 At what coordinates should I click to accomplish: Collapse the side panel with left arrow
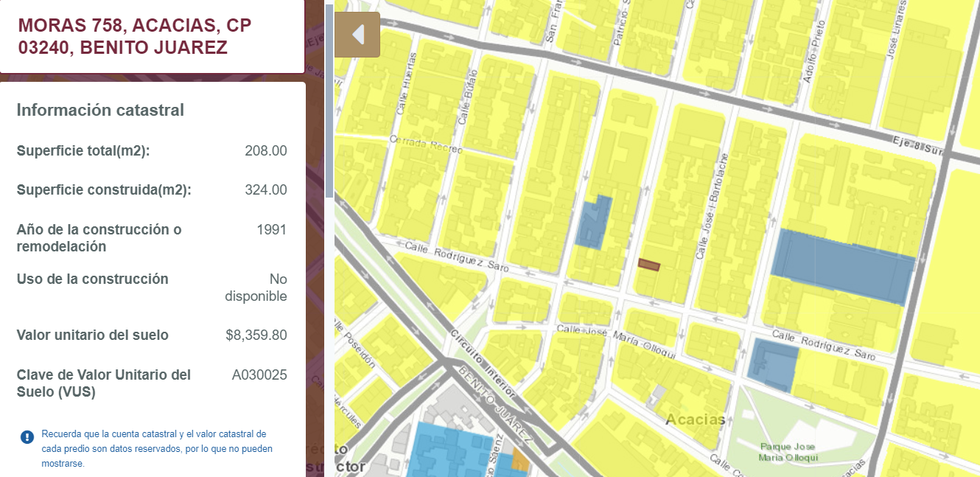coord(357,35)
